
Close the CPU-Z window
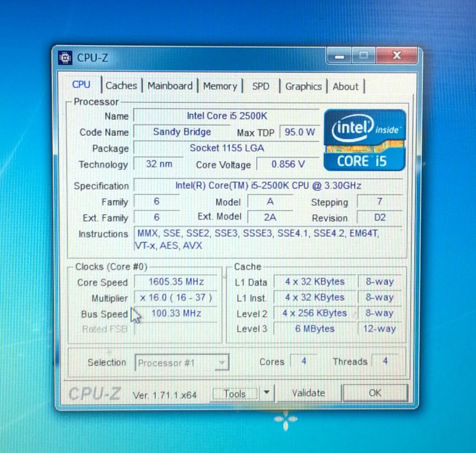click(x=397, y=55)
